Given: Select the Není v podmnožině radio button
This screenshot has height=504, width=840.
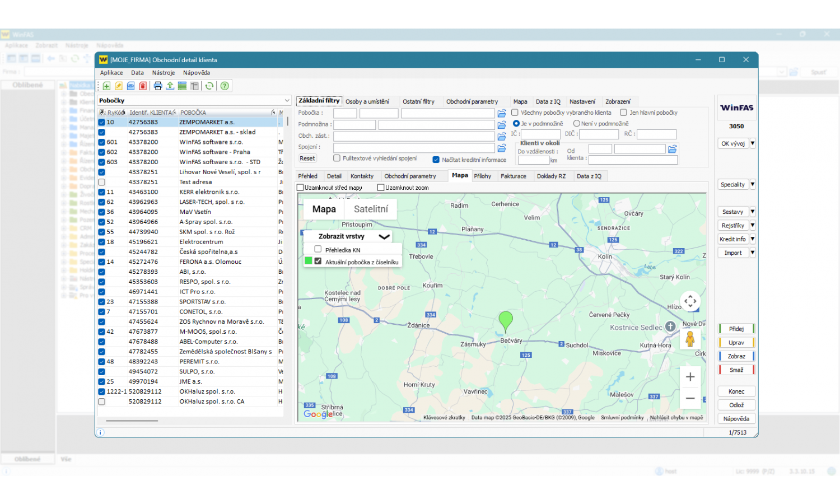Looking at the screenshot, I should click(x=576, y=123).
